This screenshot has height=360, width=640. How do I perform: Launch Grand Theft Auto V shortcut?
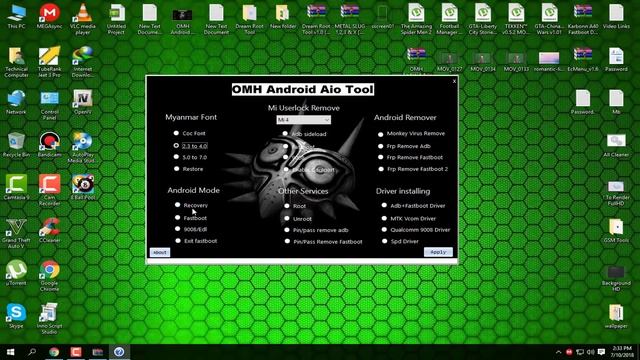pyautogui.click(x=16, y=233)
